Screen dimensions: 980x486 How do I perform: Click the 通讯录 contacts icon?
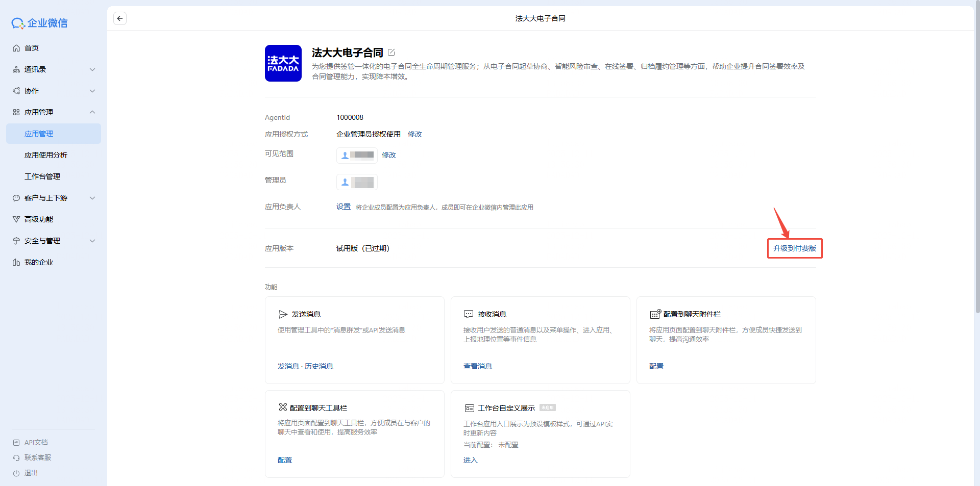(x=16, y=69)
